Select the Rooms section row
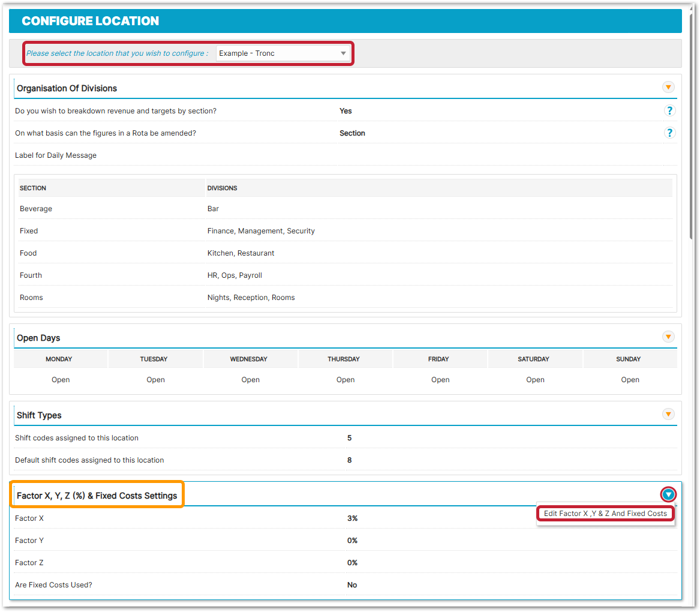Viewport: 700px width, 612px height. click(31, 298)
